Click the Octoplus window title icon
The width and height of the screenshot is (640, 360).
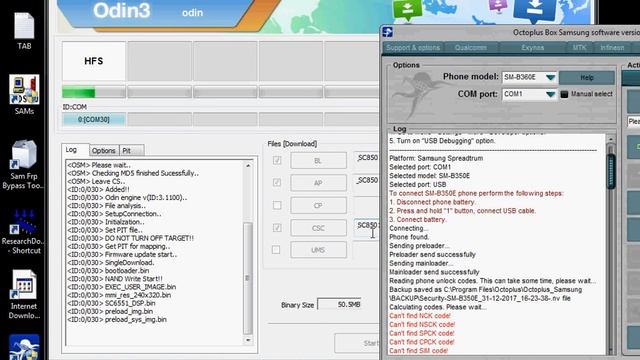[387, 32]
